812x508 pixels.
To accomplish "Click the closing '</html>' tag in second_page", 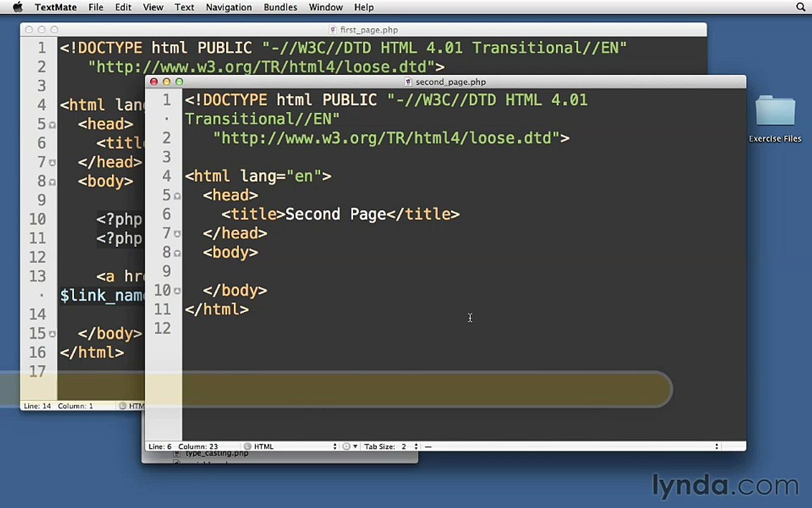I will (217, 310).
